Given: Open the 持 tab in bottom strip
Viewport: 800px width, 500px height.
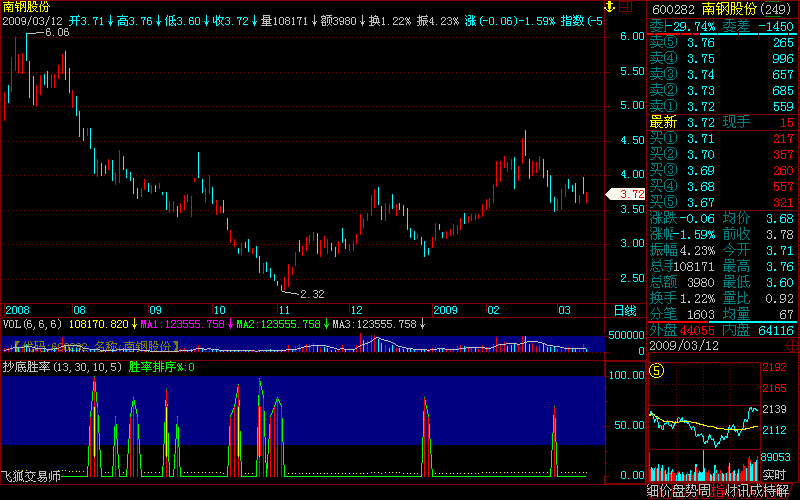Looking at the screenshot, I should coord(769,492).
